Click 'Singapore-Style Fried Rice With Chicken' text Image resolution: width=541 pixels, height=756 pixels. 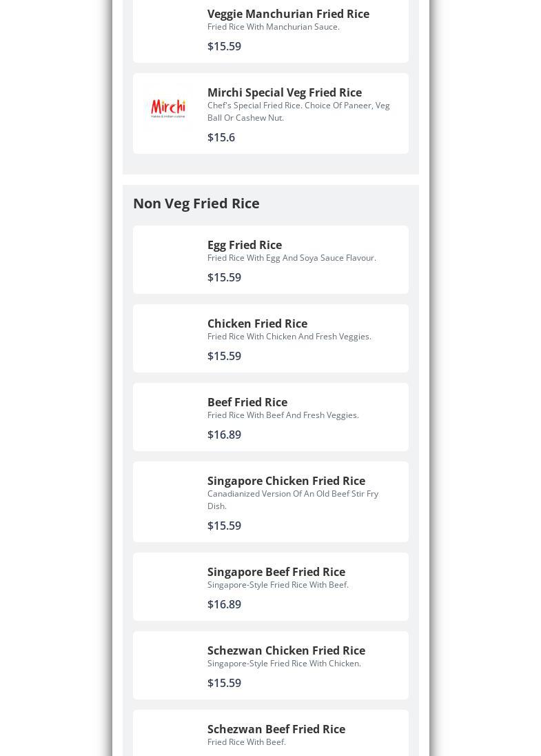coord(284,664)
